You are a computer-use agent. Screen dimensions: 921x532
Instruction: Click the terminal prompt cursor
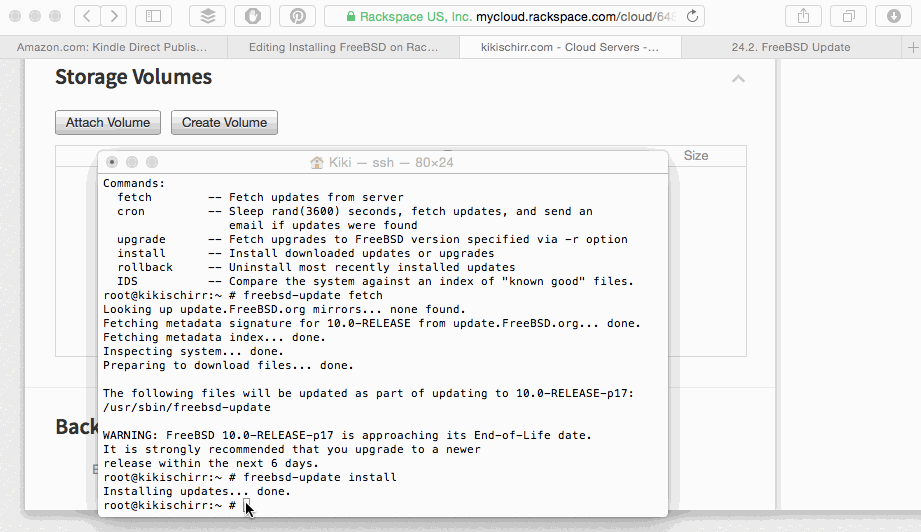[247, 506]
